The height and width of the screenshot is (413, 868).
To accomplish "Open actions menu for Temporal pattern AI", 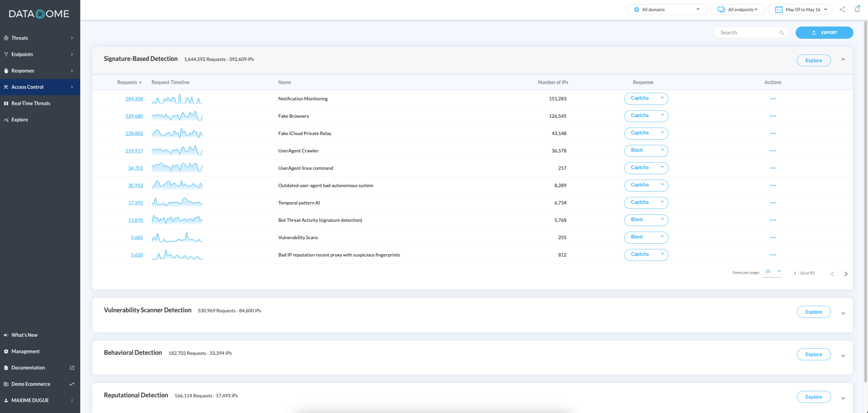I will click(x=773, y=203).
